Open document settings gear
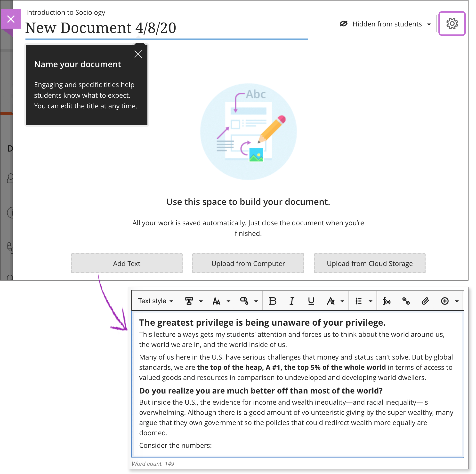476x474 pixels. coord(452,24)
